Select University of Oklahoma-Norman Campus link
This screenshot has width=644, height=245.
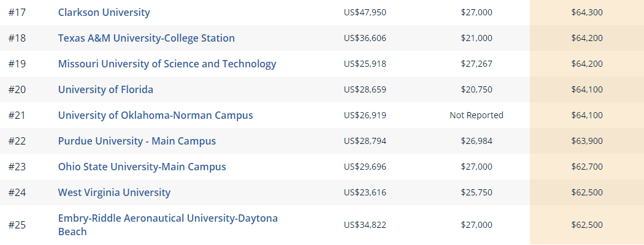coord(155,115)
